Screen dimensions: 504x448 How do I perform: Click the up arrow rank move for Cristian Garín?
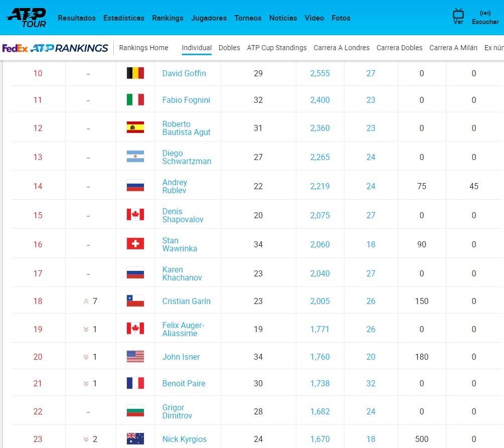pyautogui.click(x=86, y=302)
